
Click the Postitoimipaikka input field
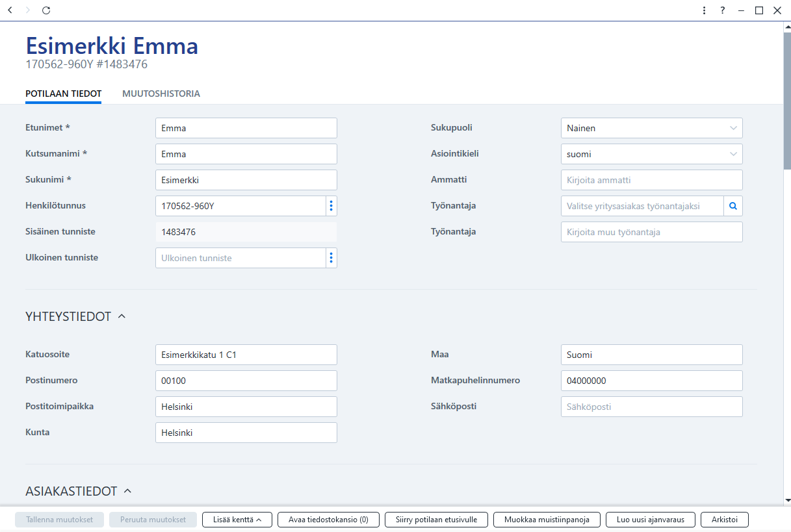246,407
